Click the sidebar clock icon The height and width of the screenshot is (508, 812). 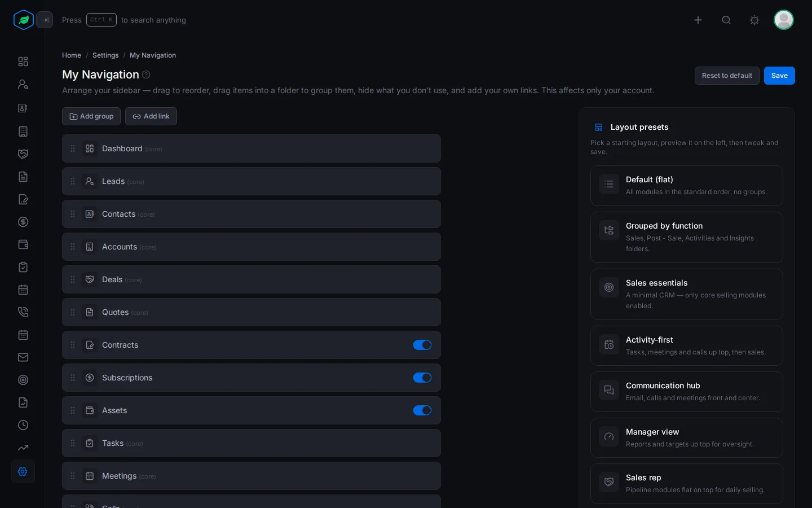[23, 425]
